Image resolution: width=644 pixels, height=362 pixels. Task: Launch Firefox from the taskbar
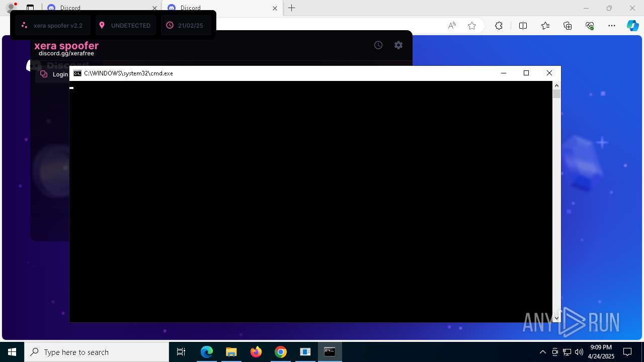coord(256,352)
